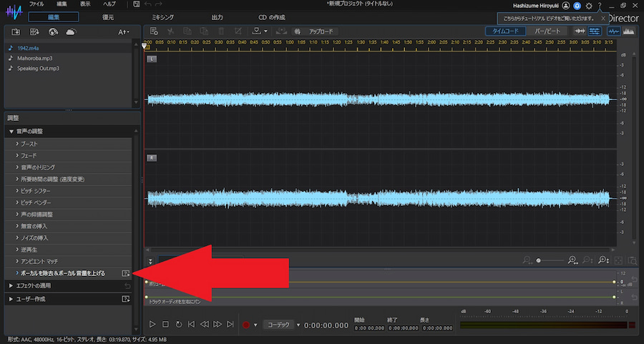Click the アップロード upload button
644x344 pixels.
[316, 31]
